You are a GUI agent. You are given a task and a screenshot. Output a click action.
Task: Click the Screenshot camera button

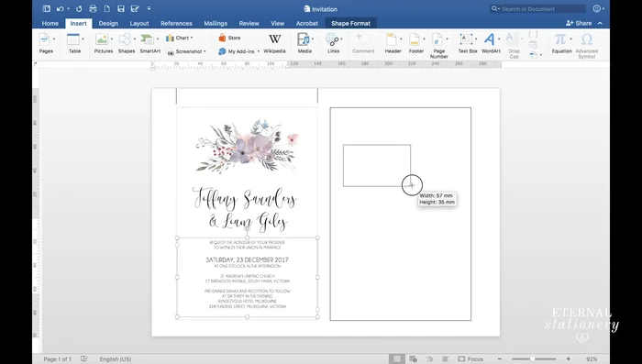pos(186,51)
